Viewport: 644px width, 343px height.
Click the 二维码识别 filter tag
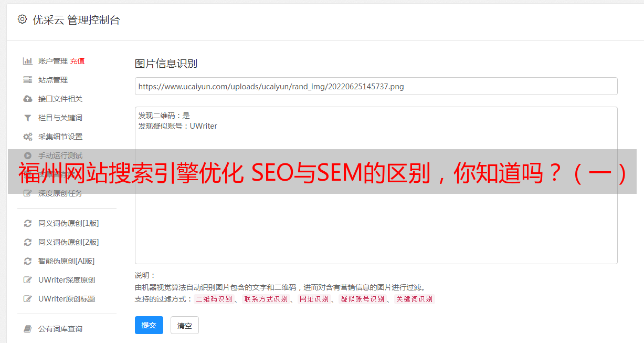pos(214,299)
